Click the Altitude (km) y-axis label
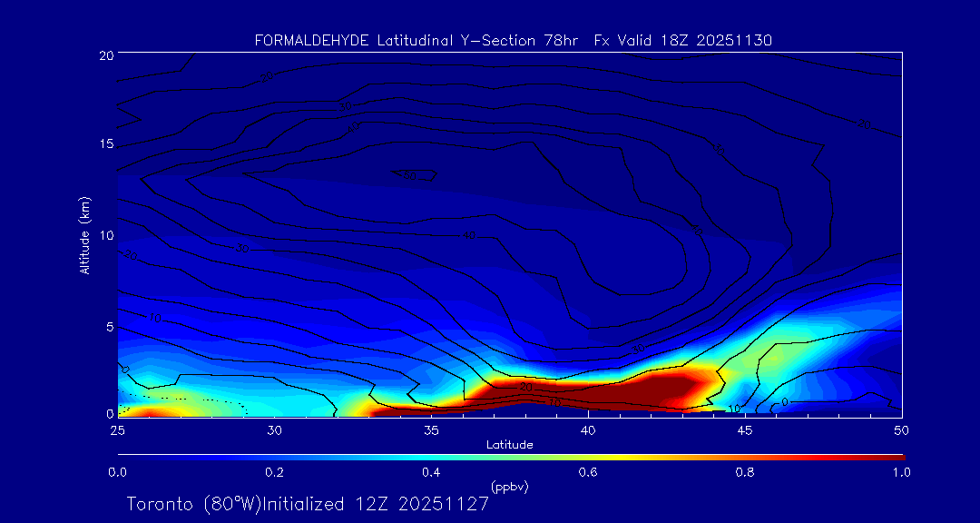Screen dimensions: 980x523 [x=85, y=235]
